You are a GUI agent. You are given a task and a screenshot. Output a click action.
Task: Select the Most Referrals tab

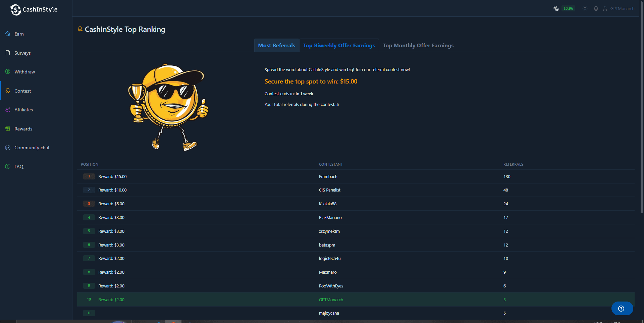tap(277, 45)
